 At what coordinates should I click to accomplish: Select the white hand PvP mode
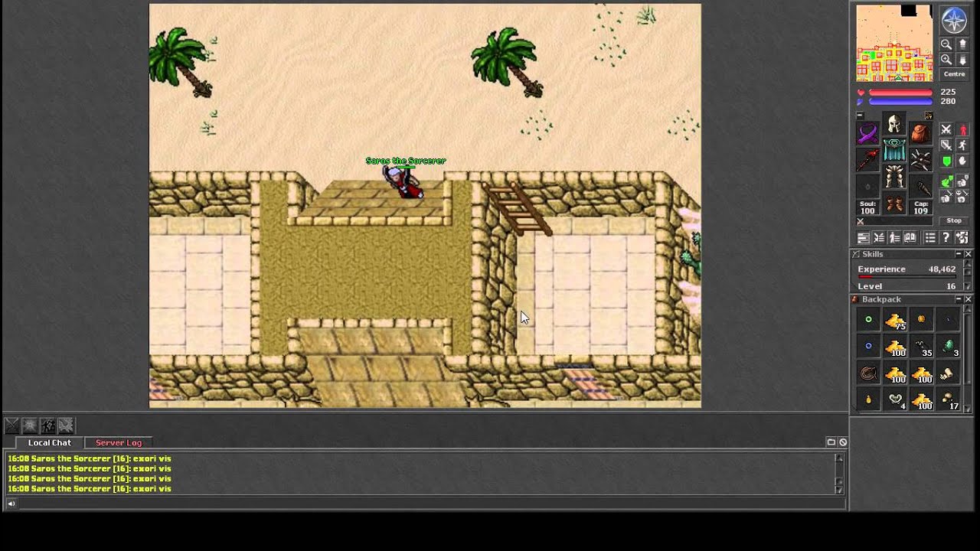962,181
